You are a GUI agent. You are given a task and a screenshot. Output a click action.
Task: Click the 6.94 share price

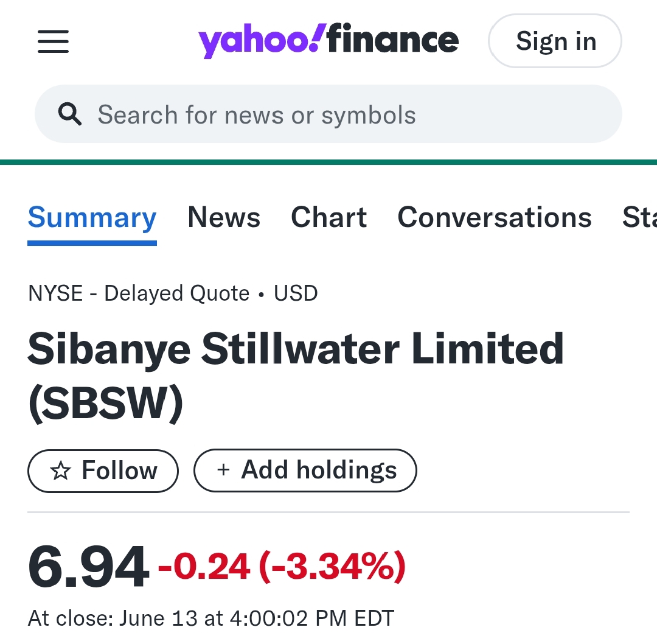tap(88, 567)
